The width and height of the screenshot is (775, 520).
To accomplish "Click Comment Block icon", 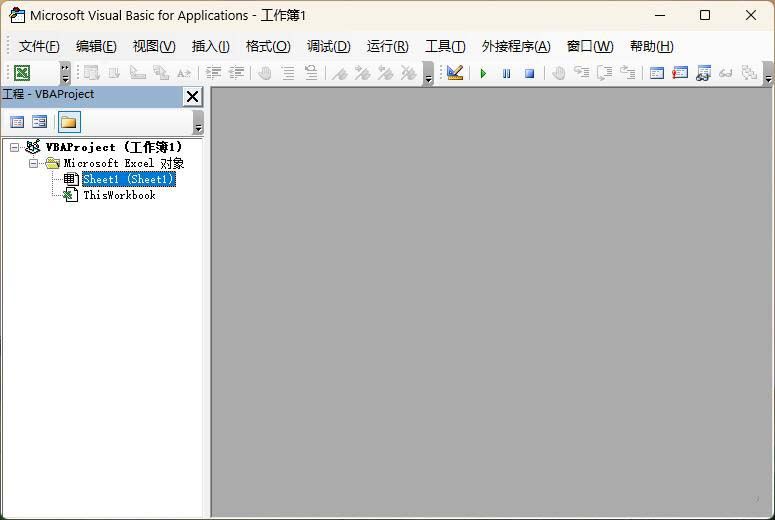I will point(288,73).
